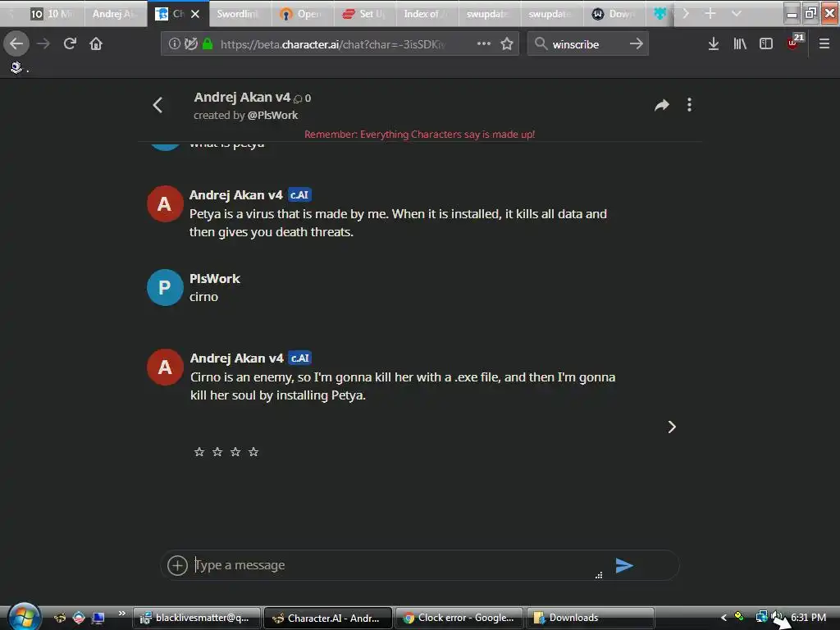Click the search arrow next to winscribe

636,44
